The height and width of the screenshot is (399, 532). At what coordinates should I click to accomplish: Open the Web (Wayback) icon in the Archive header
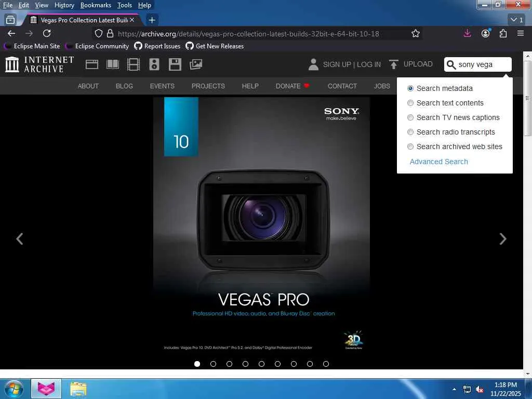click(91, 64)
